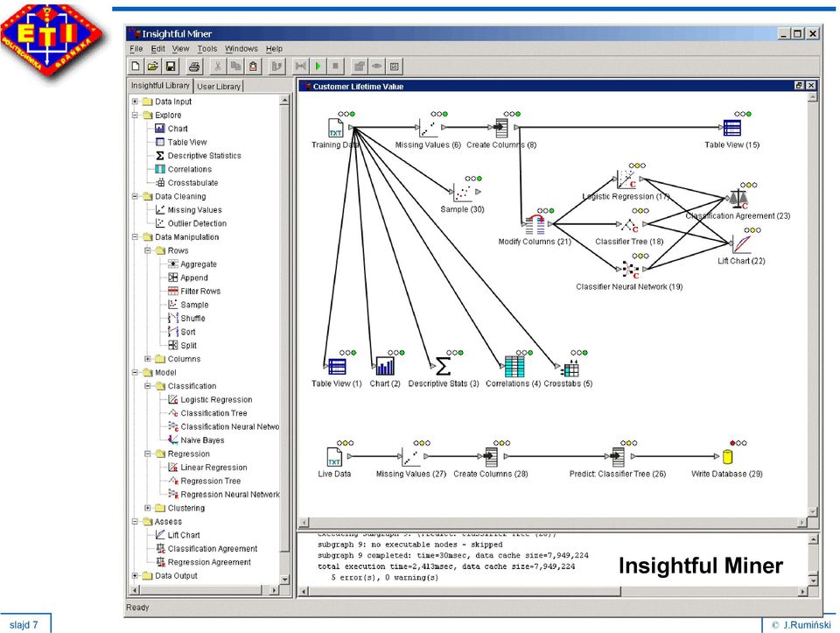The width and height of the screenshot is (840, 633).
Task: Collapse the Data Manipulation folder
Action: tap(135, 237)
